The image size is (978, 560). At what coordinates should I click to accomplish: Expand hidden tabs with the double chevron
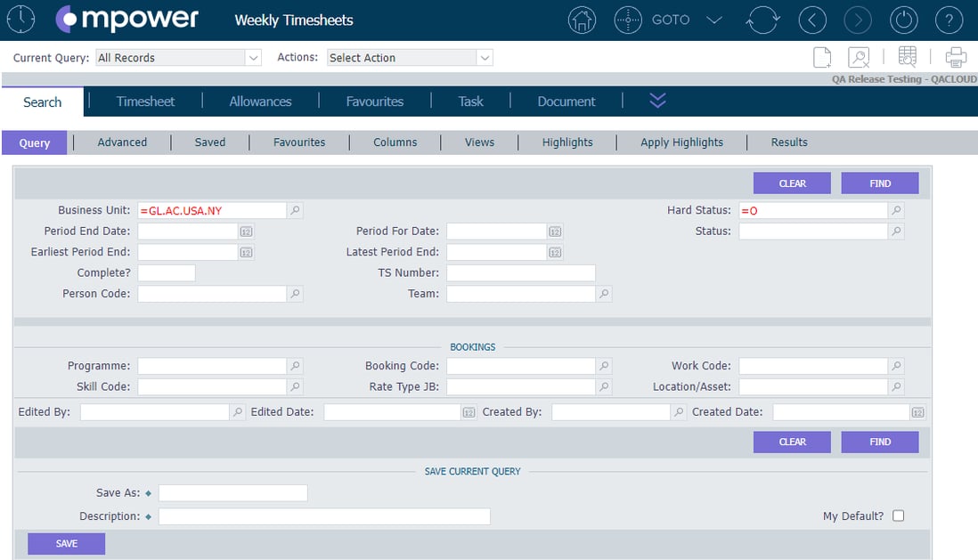point(657,101)
